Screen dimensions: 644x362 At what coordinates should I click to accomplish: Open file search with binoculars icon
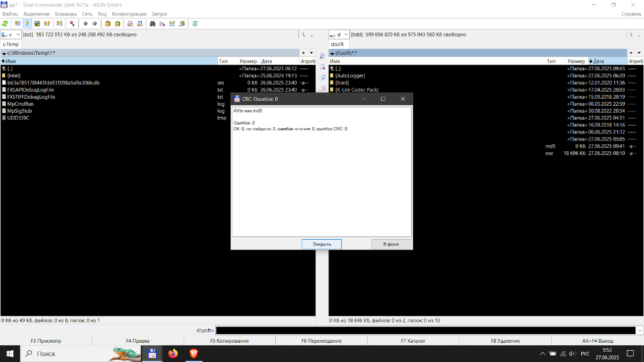(x=152, y=24)
